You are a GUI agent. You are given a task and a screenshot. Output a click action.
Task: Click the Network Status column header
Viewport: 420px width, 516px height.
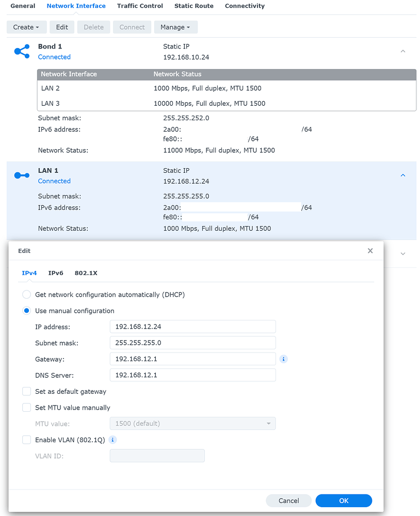pyautogui.click(x=177, y=74)
